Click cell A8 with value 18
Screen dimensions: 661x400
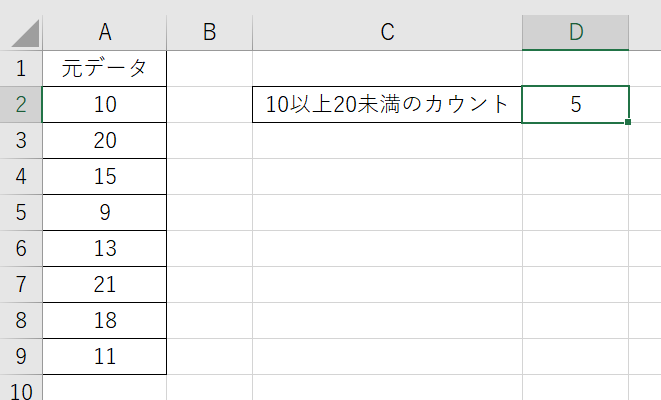pos(104,321)
